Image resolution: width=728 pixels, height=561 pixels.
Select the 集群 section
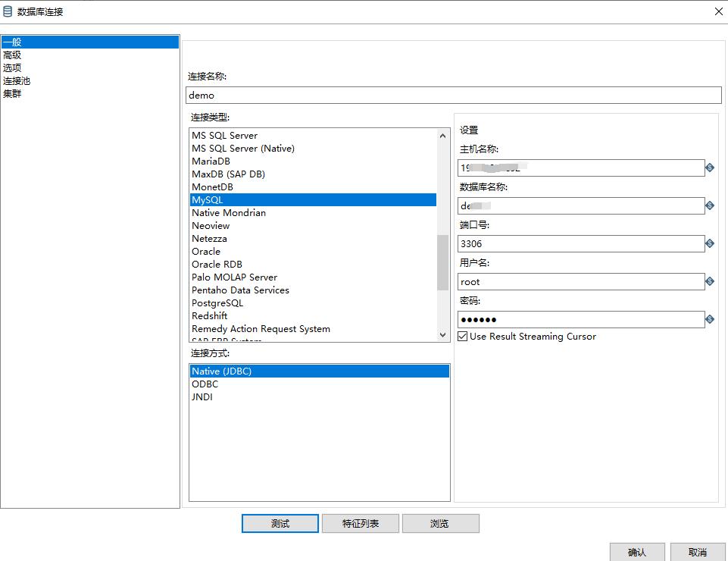12,94
